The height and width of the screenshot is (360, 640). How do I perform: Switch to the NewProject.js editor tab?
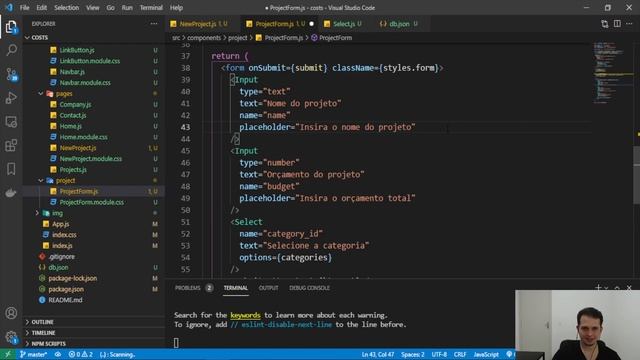(199, 24)
